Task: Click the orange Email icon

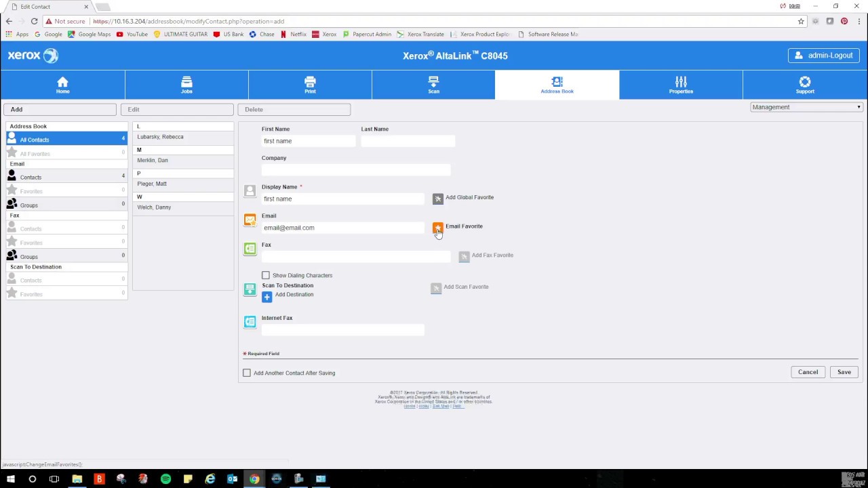Action: 250,220
